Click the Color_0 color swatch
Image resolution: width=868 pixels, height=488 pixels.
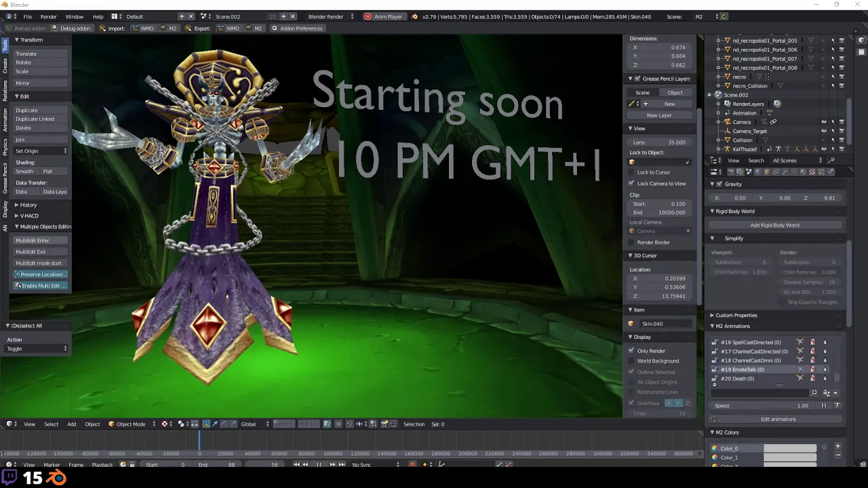pos(790,448)
